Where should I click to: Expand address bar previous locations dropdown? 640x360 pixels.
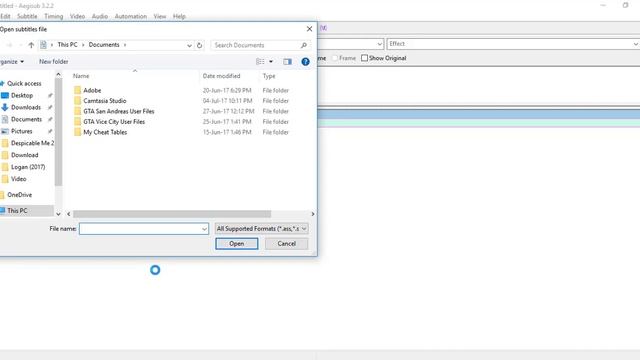point(189,45)
